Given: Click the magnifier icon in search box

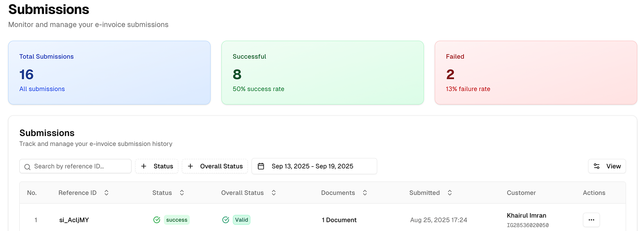Looking at the screenshot, I should [x=27, y=167].
